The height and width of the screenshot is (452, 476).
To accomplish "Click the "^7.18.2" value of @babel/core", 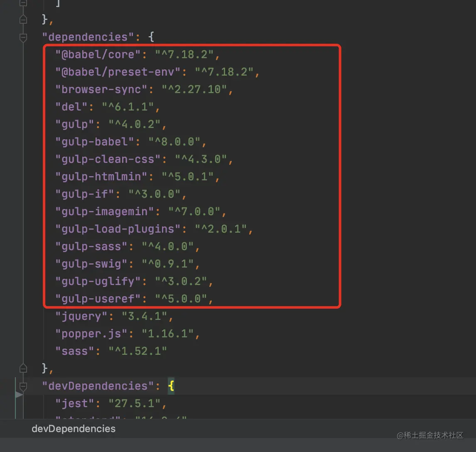I will [184, 55].
